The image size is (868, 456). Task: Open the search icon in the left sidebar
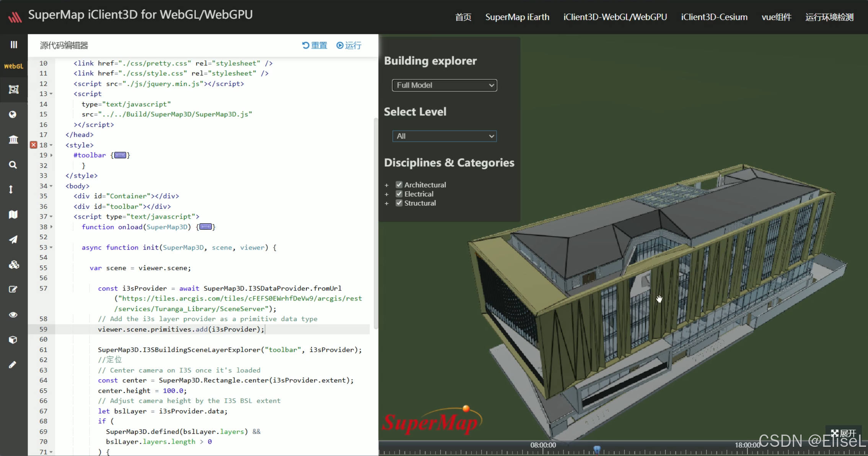13,165
